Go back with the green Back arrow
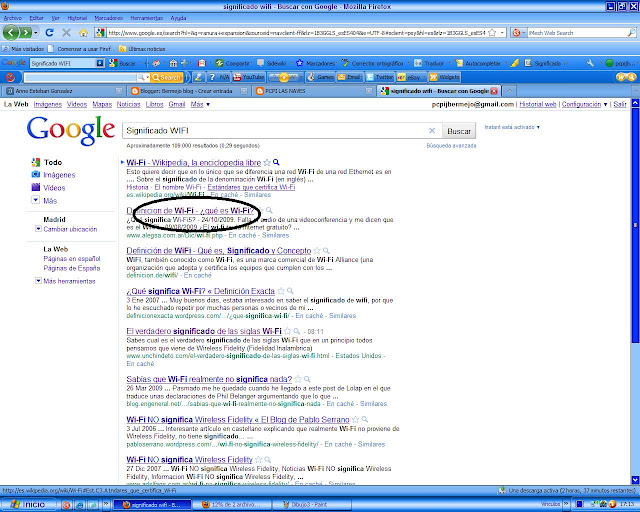The image size is (640, 512). point(11,32)
